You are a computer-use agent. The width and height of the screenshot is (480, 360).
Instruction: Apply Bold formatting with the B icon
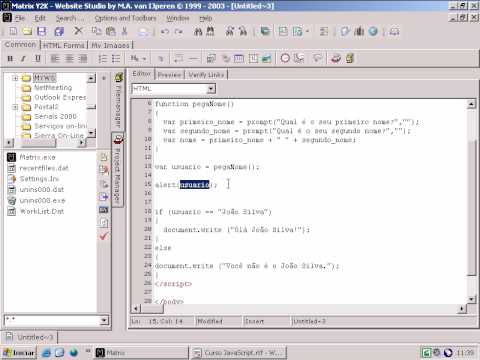click(x=10, y=59)
